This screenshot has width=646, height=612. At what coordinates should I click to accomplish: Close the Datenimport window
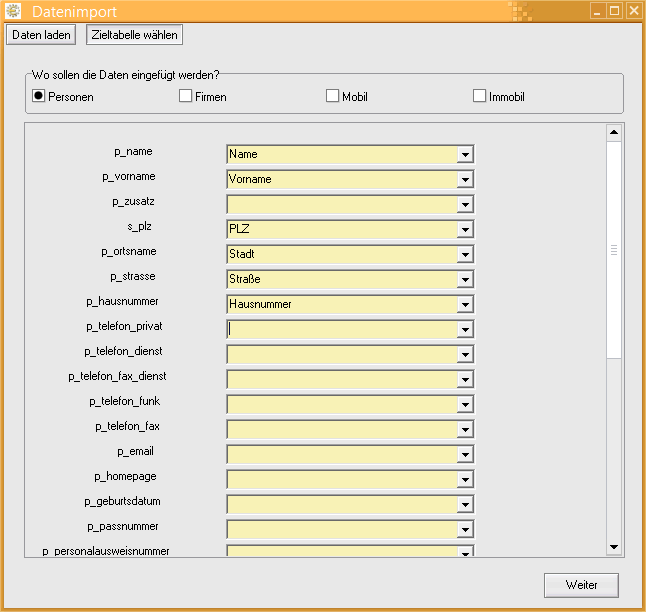(x=632, y=11)
